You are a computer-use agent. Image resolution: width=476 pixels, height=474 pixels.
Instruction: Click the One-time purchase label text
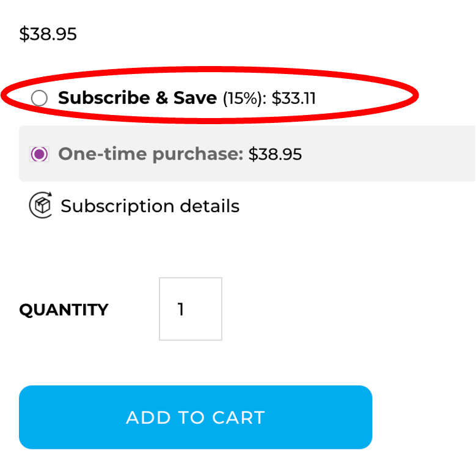tap(151, 154)
